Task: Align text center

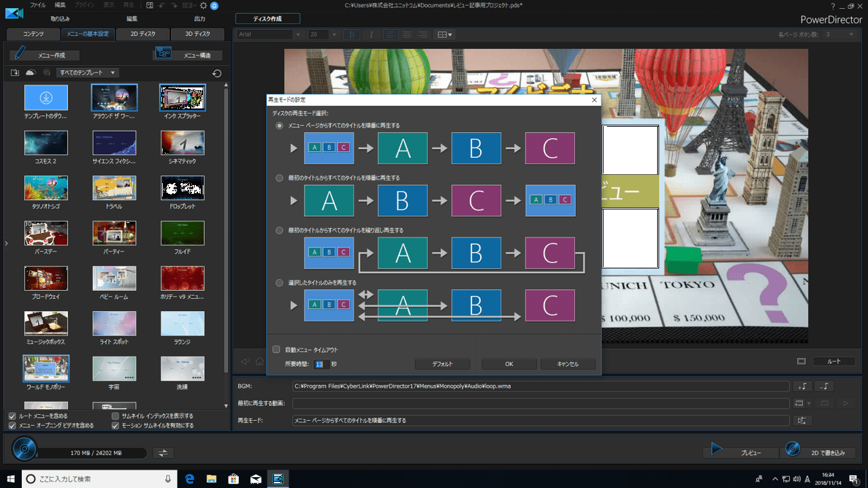Action: point(407,34)
